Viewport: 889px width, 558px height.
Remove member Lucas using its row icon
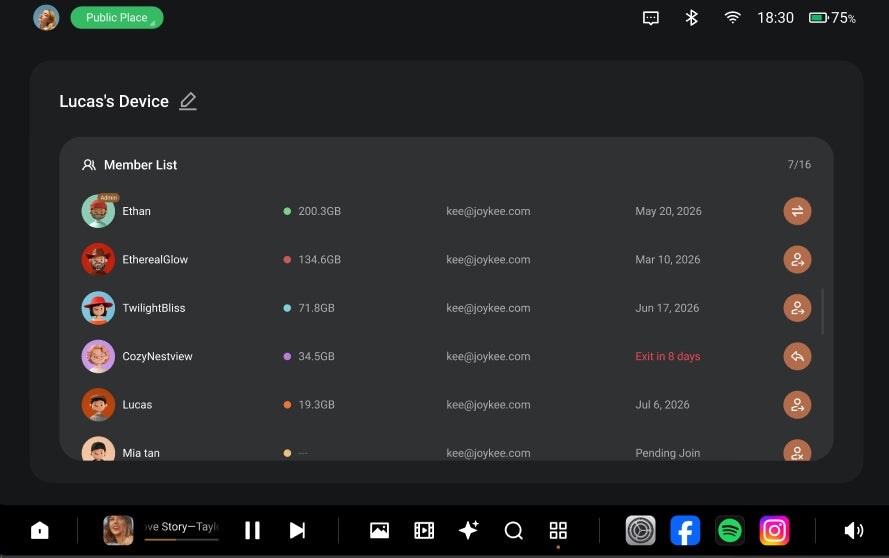797,405
